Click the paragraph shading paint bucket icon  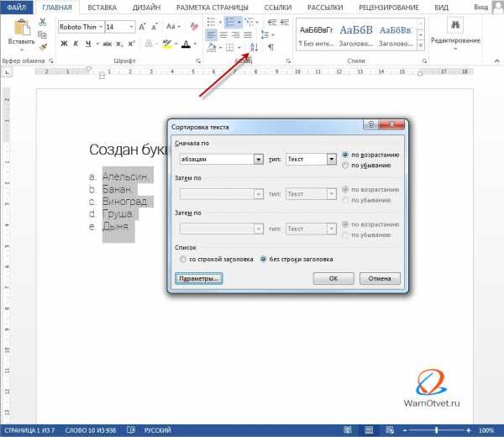pyautogui.click(x=211, y=48)
